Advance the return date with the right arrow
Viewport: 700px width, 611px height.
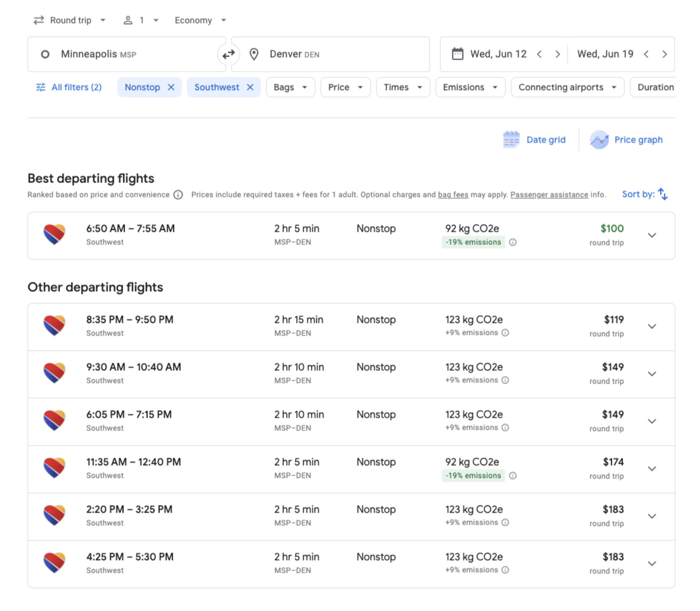[x=665, y=54]
